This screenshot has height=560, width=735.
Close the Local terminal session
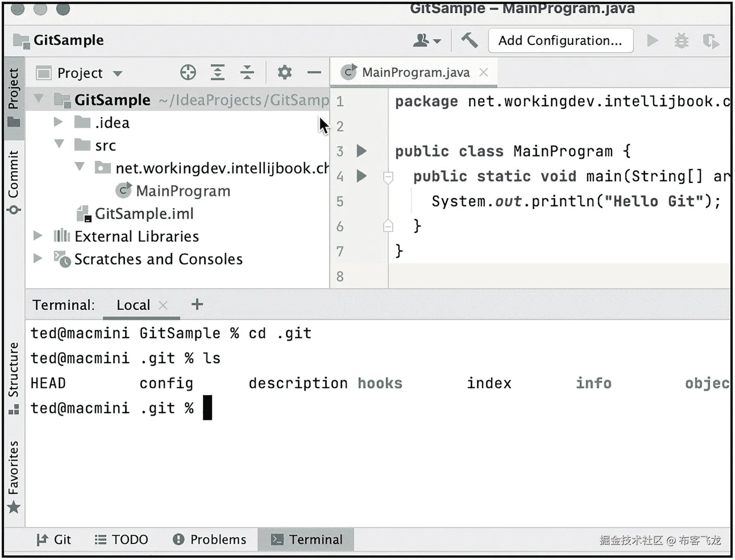click(163, 305)
